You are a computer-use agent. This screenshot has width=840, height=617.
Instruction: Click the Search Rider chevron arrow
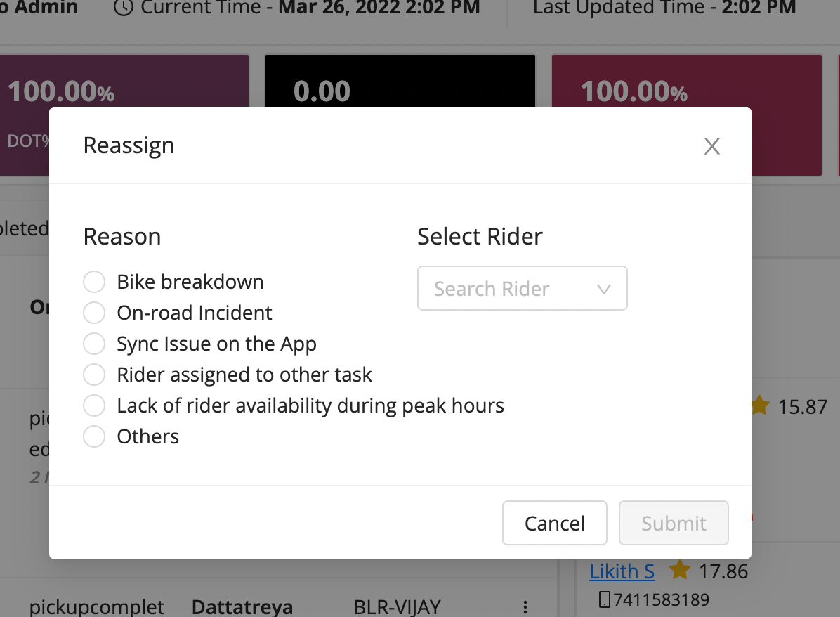603,289
